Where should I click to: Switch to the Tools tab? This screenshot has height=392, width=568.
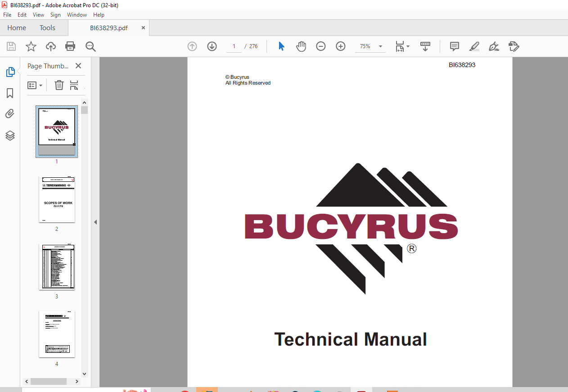click(x=47, y=28)
